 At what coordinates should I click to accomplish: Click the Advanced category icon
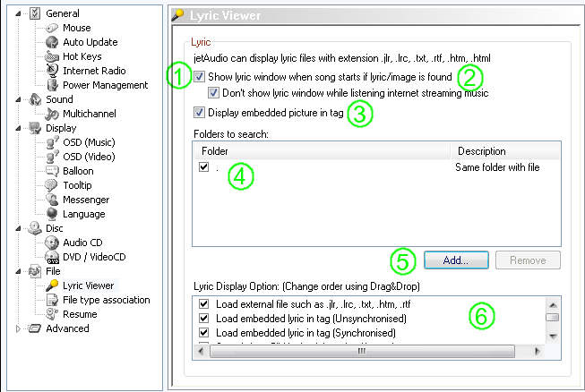point(35,328)
